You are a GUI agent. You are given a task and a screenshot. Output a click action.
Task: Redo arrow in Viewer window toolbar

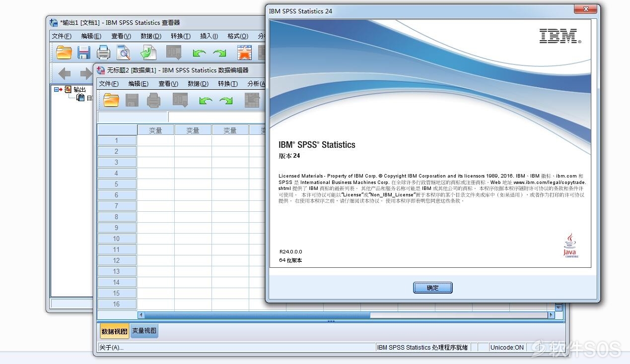click(219, 53)
